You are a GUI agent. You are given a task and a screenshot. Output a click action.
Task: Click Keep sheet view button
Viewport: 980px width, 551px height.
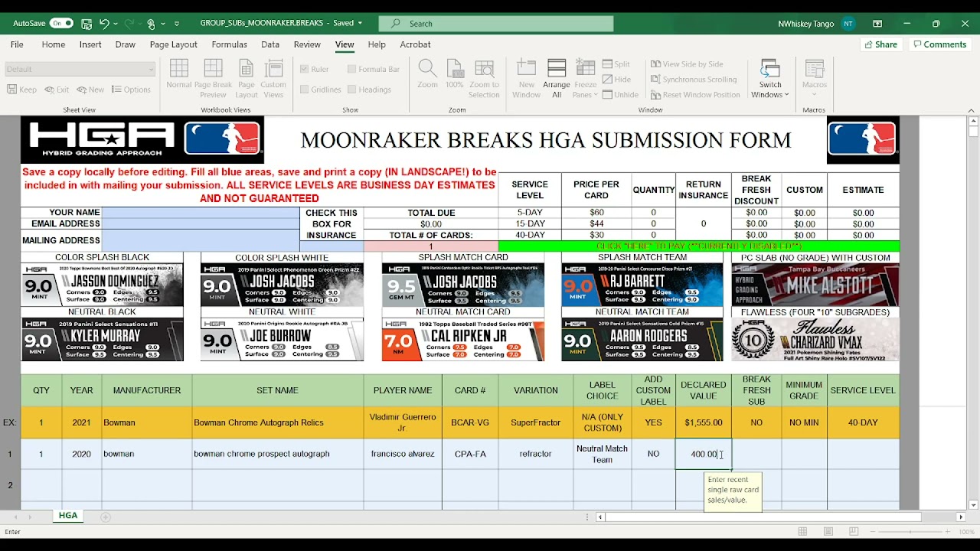click(x=22, y=90)
